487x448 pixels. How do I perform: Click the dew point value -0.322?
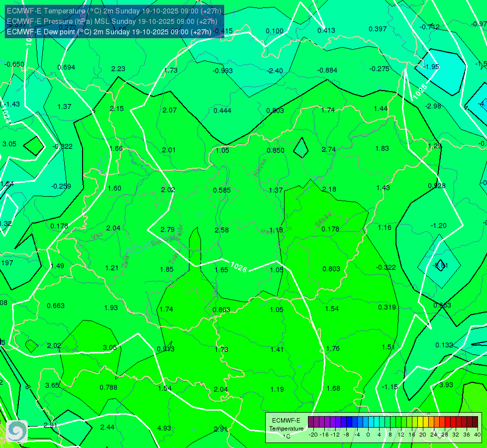[x=386, y=267]
